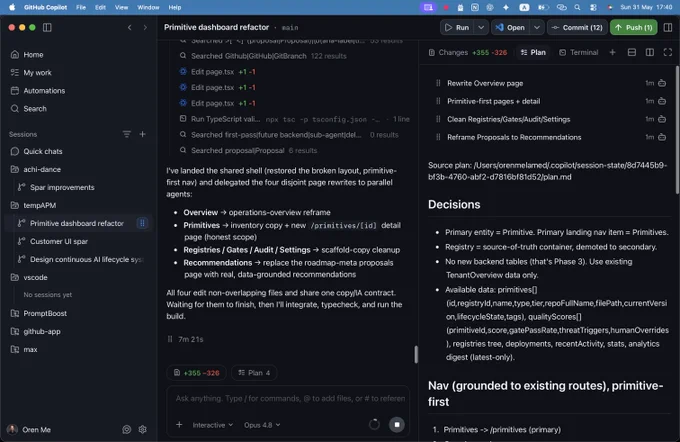This screenshot has height=442, width=680.
Task: Open My work in the sidebar
Action: pos(37,72)
